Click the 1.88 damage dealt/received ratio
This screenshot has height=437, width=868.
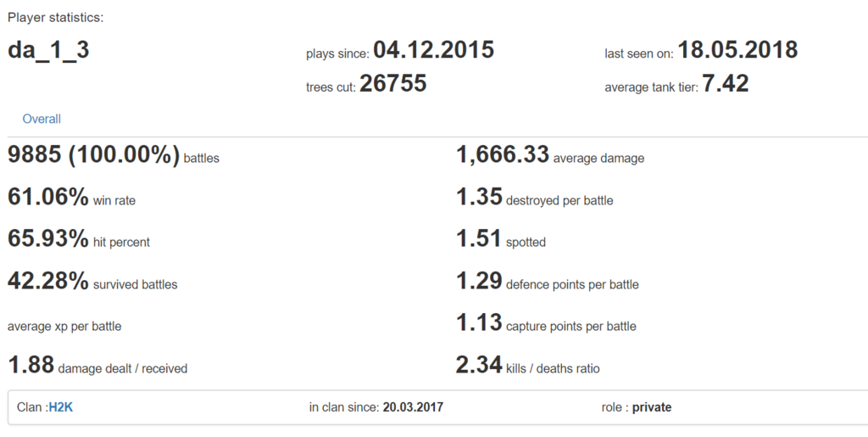point(31,366)
